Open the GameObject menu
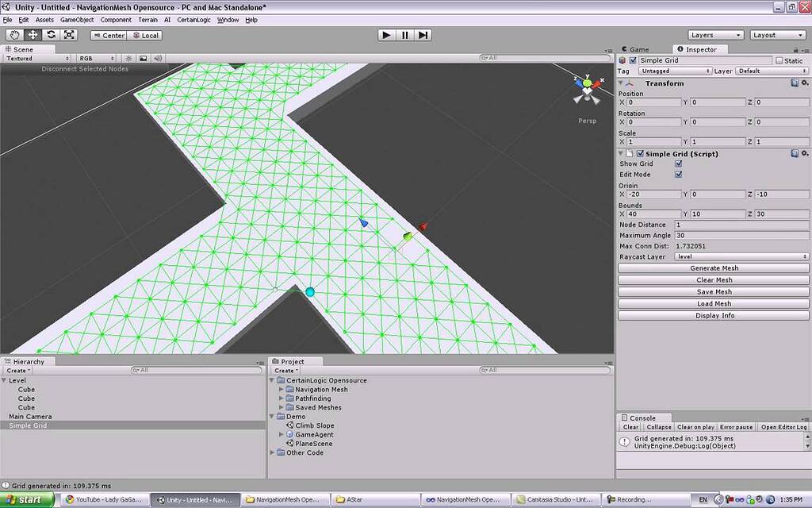 pos(76,19)
